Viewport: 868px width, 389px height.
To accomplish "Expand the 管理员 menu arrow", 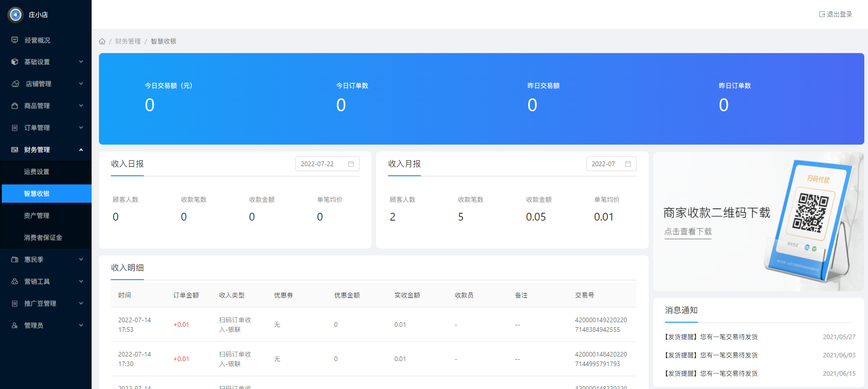I will click(81, 325).
